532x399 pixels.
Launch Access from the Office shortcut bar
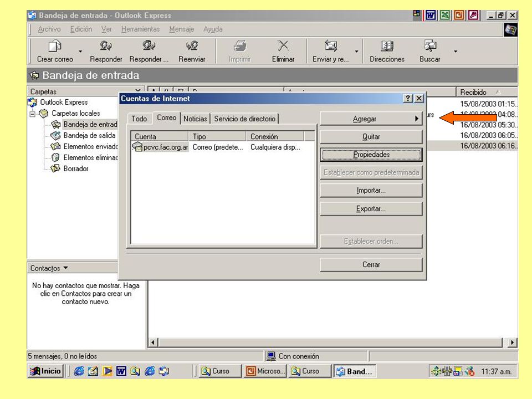click(473, 16)
